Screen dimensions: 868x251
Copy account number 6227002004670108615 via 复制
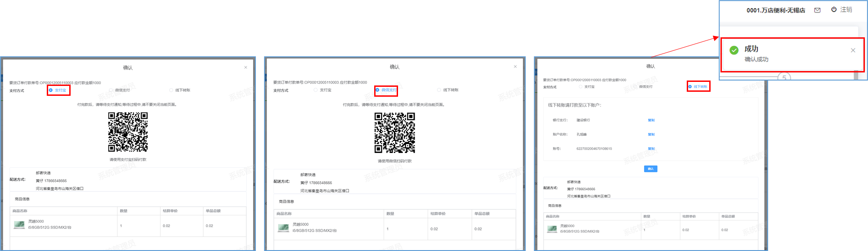click(x=651, y=149)
